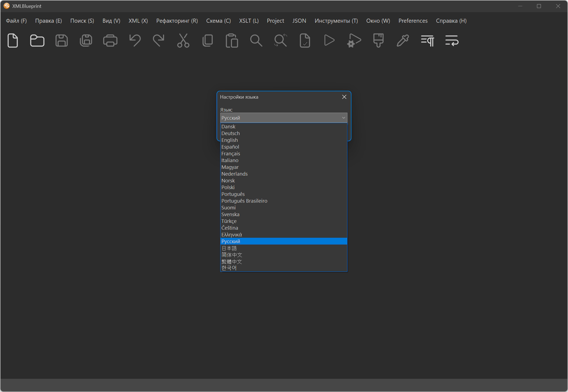This screenshot has width=568, height=392.
Task: Open the Project menu
Action: point(275,21)
